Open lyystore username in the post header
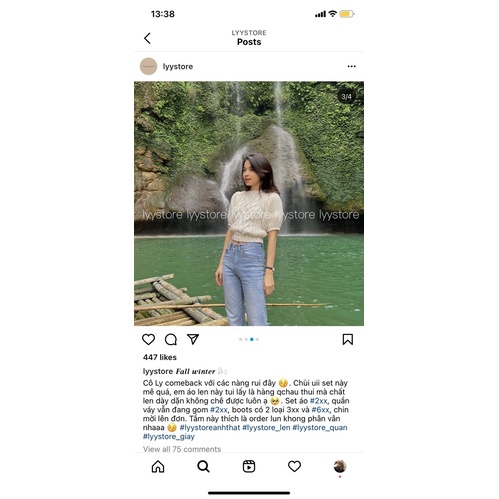 [x=178, y=67]
